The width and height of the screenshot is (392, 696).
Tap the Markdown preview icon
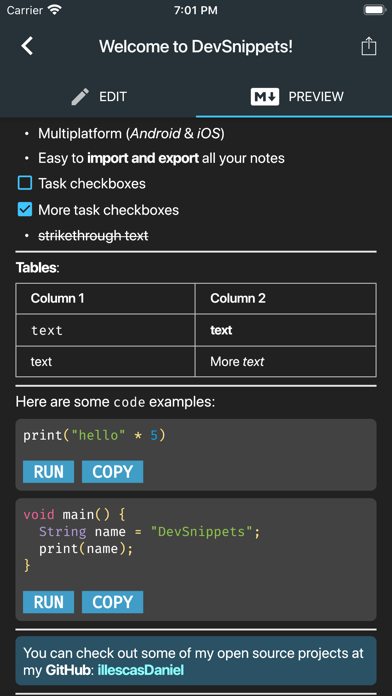pyautogui.click(x=265, y=96)
